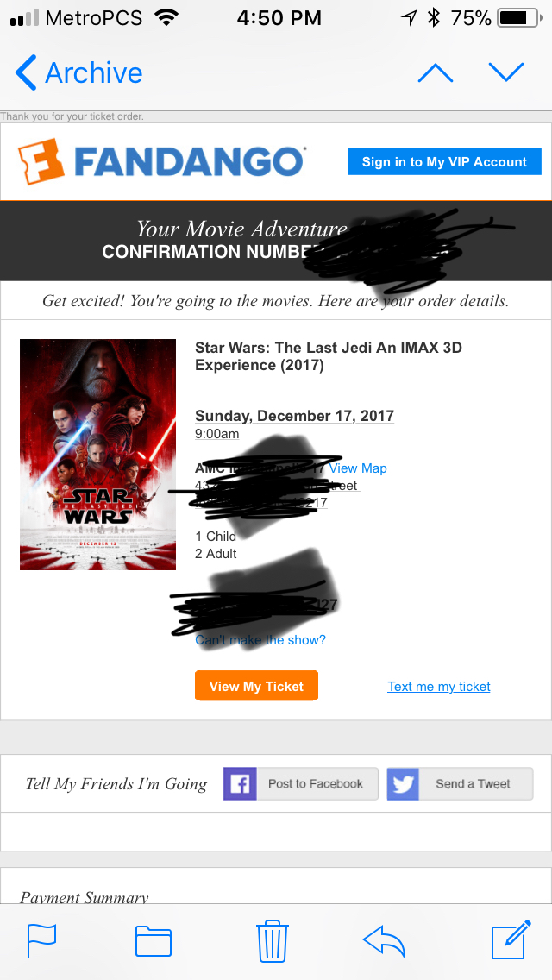The image size is (552, 980).
Task: Click the Post to Facebook button
Action: pos(301,784)
